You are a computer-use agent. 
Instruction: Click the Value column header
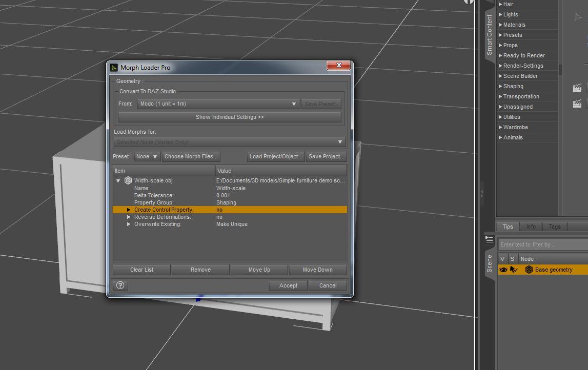281,171
